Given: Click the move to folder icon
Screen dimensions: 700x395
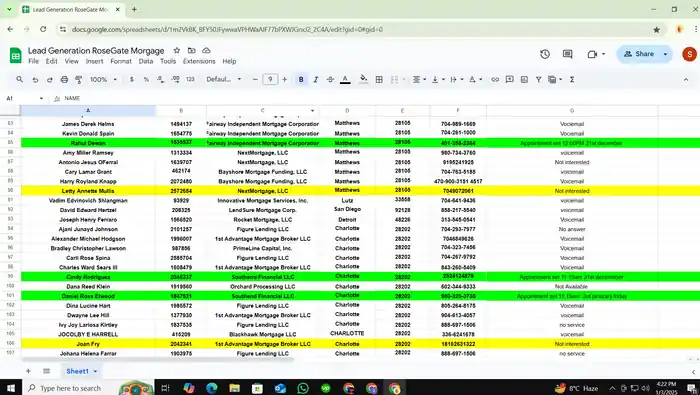Looking at the screenshot, I should click(192, 50).
